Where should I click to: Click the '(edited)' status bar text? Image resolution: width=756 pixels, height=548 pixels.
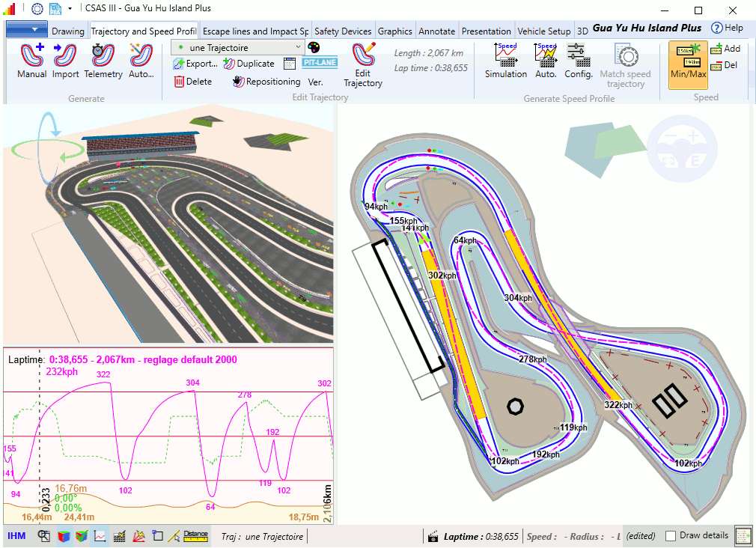click(x=640, y=537)
